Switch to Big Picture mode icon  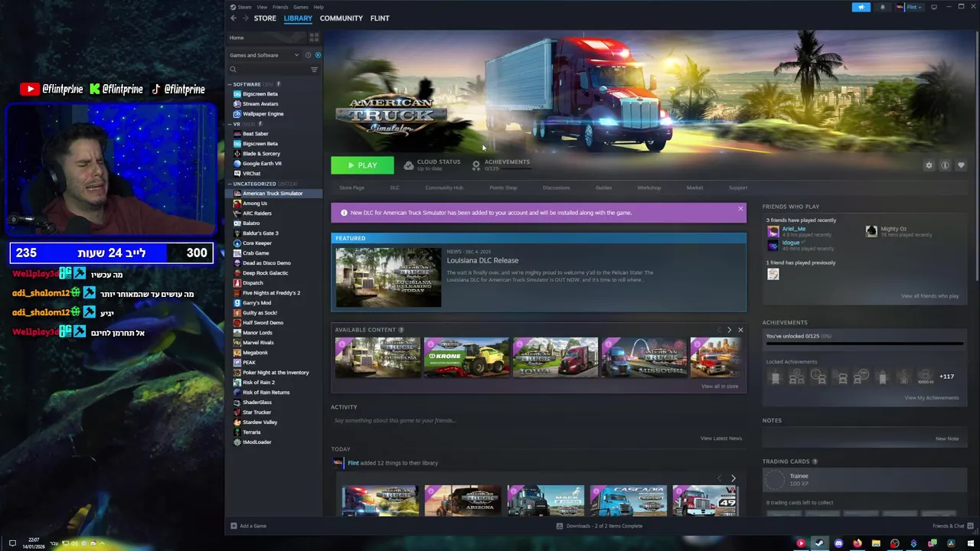pyautogui.click(x=934, y=7)
